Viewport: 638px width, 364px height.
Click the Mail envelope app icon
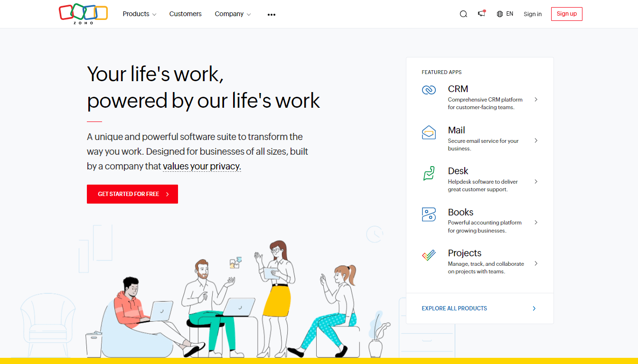click(x=429, y=132)
